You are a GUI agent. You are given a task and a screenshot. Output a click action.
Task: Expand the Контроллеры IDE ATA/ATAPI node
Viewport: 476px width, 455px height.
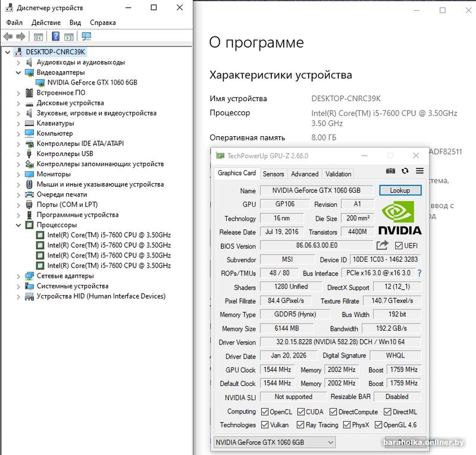coord(18,144)
